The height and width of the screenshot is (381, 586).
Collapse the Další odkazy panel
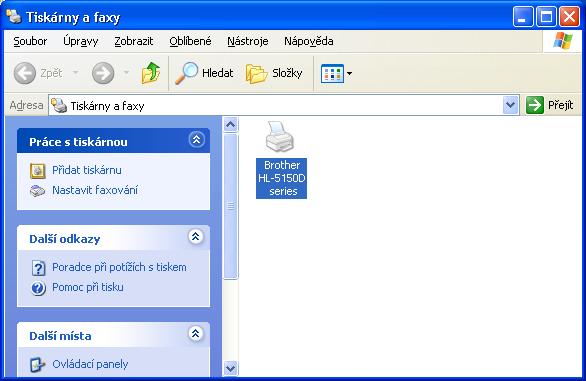point(195,237)
